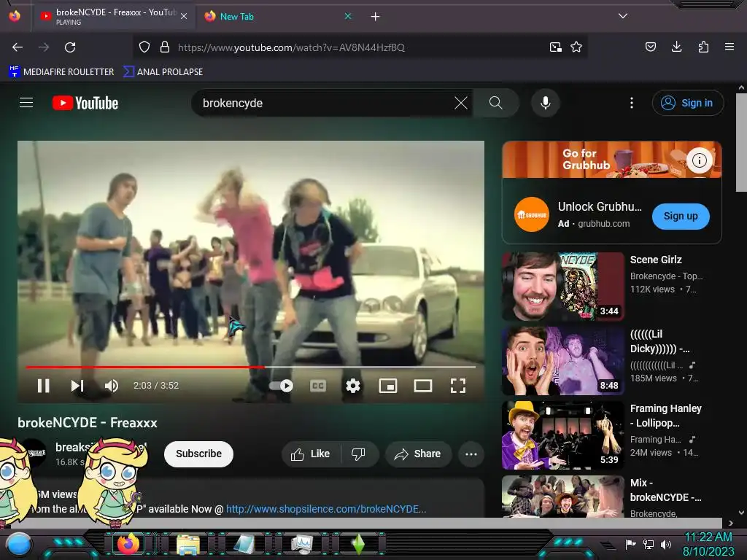Screen dimensions: 747x560
Task: Pause the video with the pause button
Action: click(43, 386)
